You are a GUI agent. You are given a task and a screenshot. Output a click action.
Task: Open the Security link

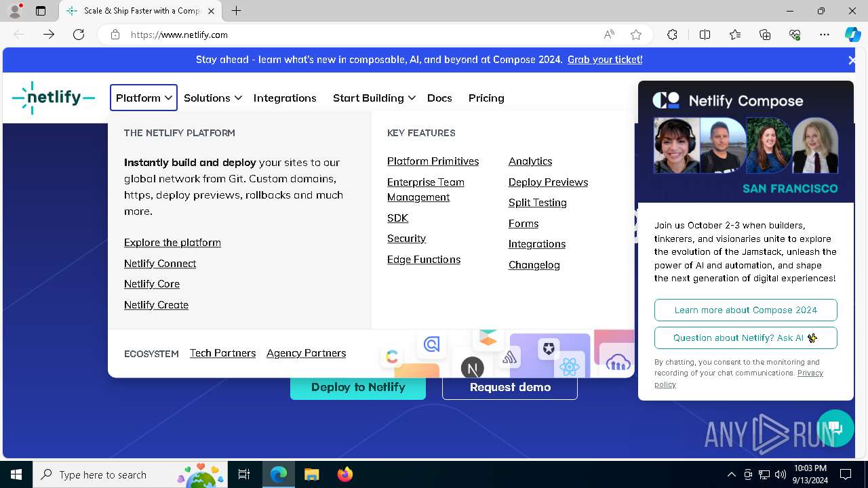(406, 239)
